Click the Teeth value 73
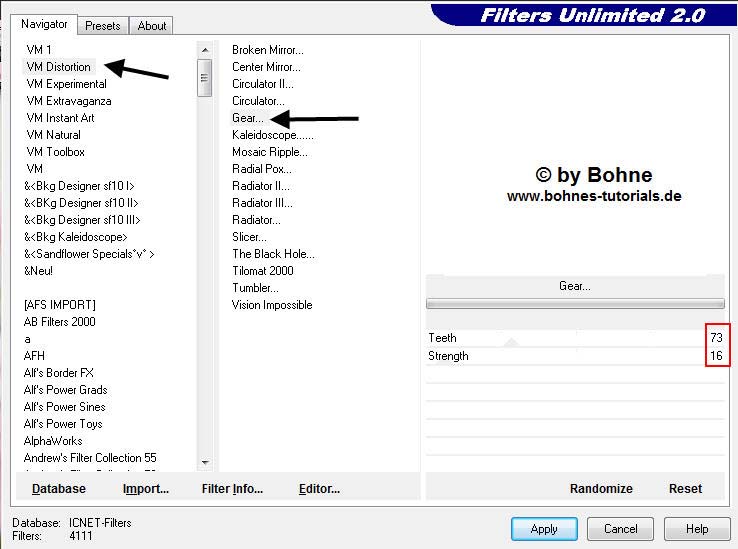Screen dimensions: 738x549 716,338
